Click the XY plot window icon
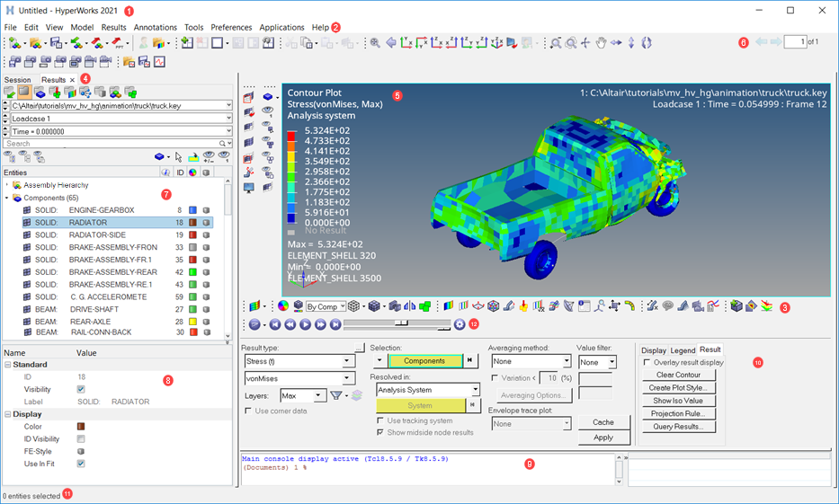This screenshot has height=504, width=839. (159, 62)
